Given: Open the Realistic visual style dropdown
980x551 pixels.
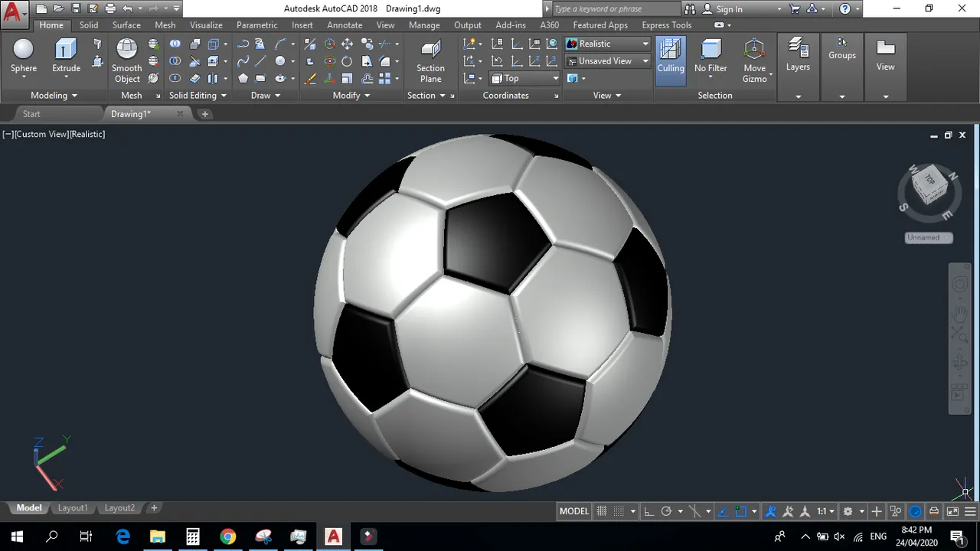Looking at the screenshot, I should (608, 44).
